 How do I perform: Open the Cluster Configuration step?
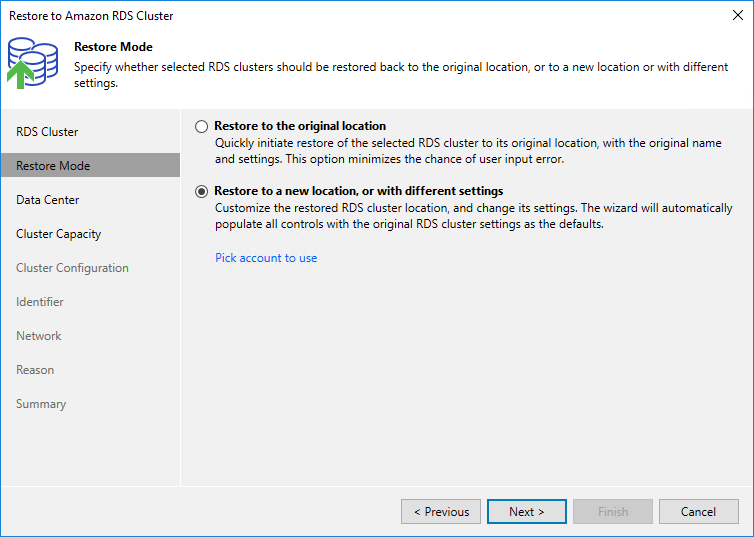point(72,268)
